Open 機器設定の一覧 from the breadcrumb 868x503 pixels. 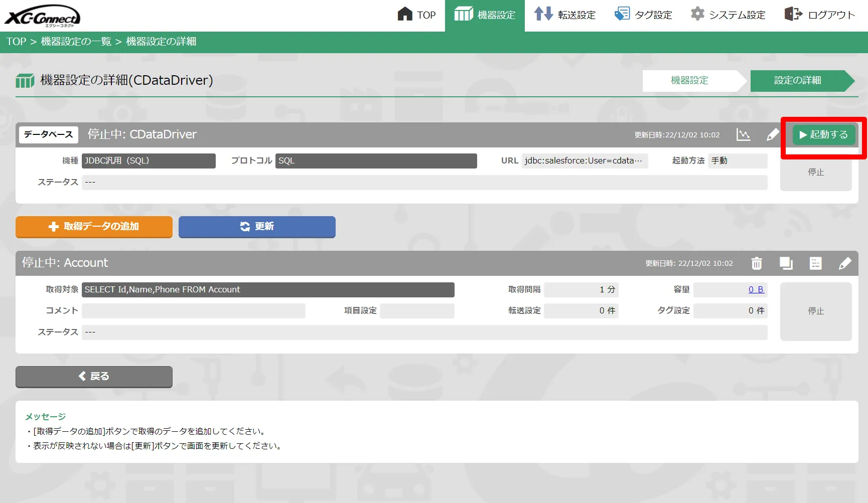point(76,42)
